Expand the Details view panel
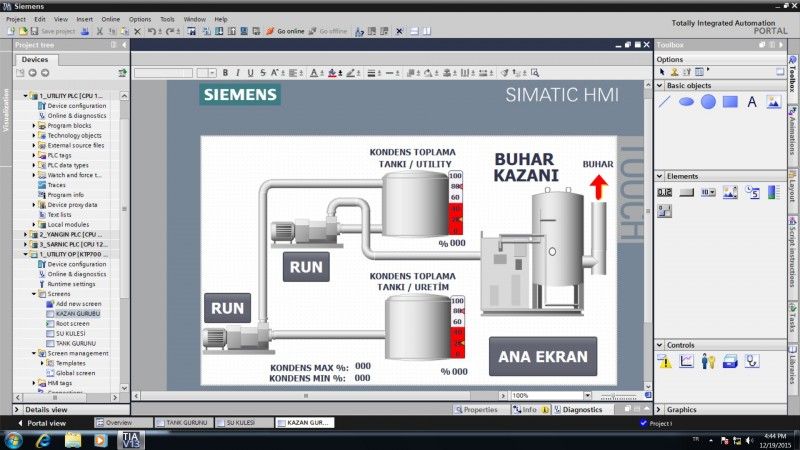 coord(17,409)
